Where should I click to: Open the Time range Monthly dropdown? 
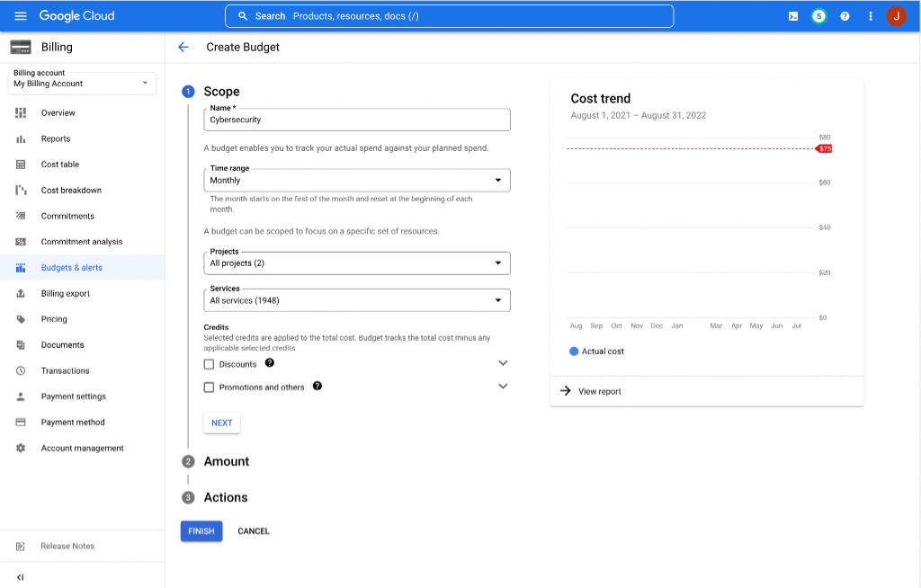357,181
